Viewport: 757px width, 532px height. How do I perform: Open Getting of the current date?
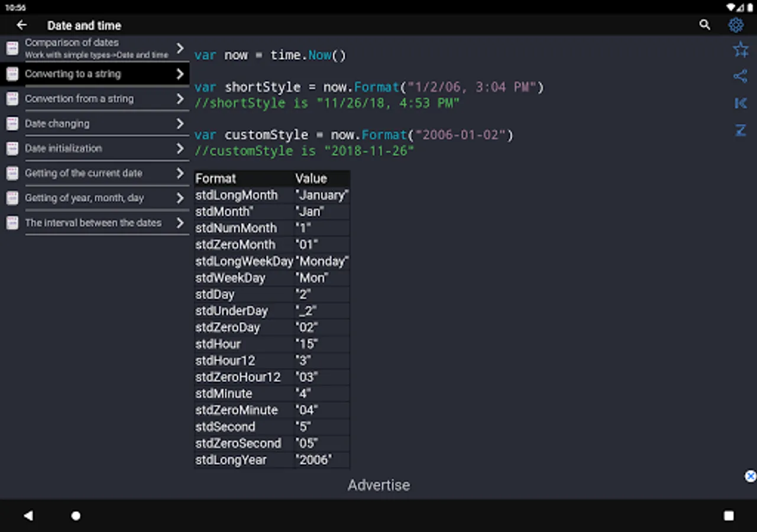[83, 173]
